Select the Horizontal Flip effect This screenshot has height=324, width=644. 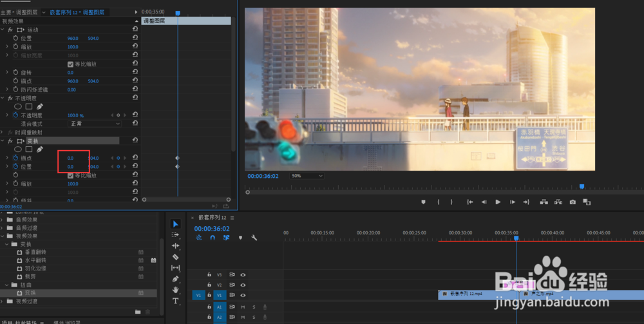35,260
